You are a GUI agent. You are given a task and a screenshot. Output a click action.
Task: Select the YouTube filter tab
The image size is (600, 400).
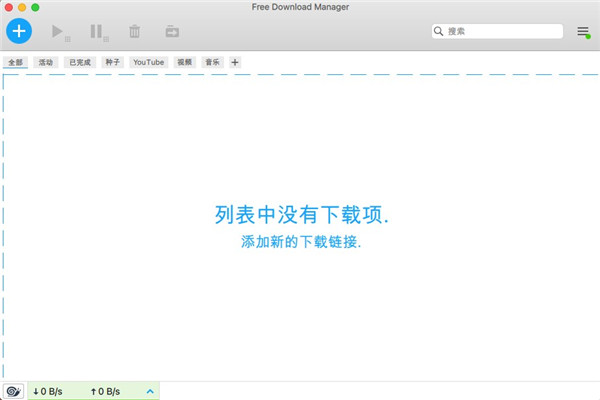148,62
